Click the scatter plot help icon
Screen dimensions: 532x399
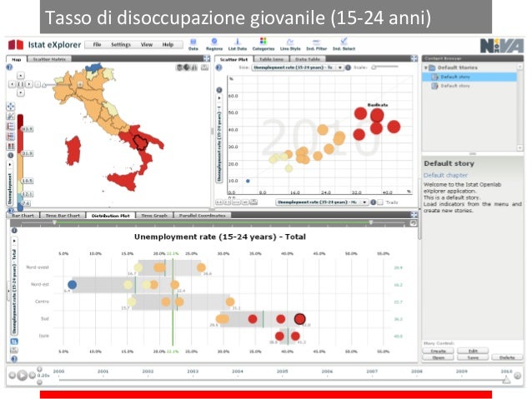click(x=219, y=67)
